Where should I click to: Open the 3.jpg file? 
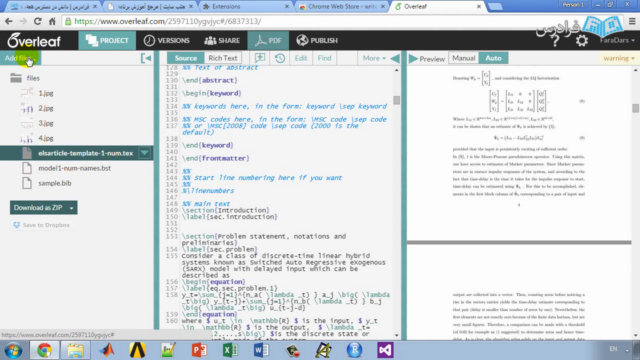coord(46,123)
